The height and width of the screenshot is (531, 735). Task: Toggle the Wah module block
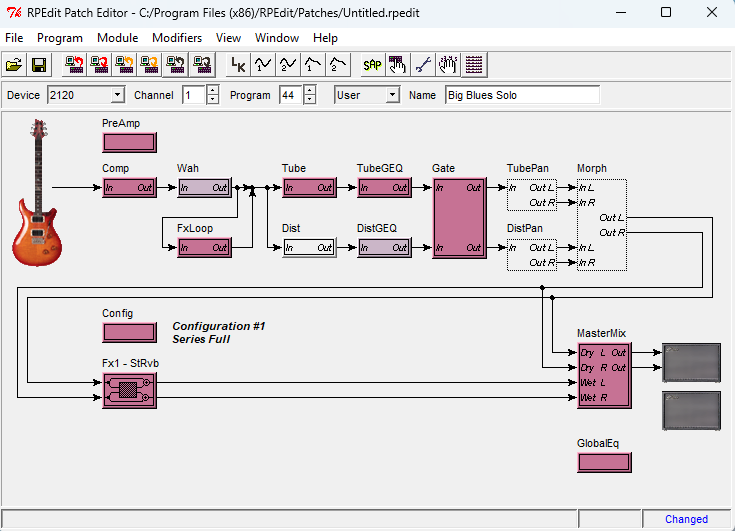(204, 187)
